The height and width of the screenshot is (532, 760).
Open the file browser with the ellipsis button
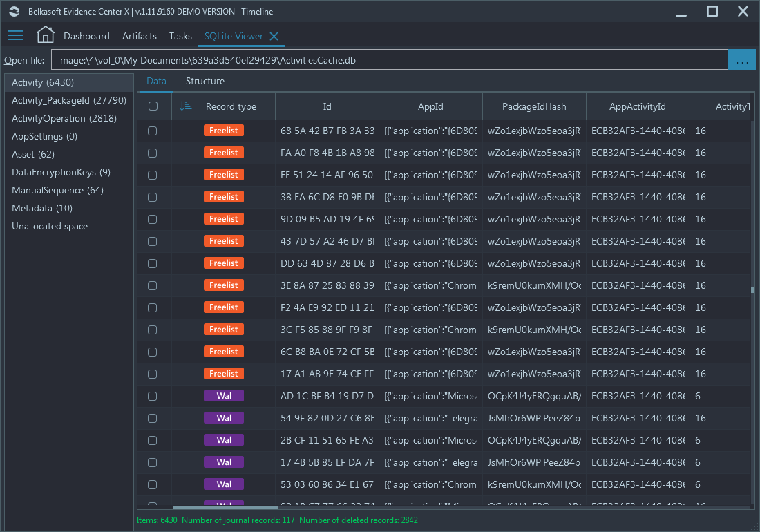741,59
